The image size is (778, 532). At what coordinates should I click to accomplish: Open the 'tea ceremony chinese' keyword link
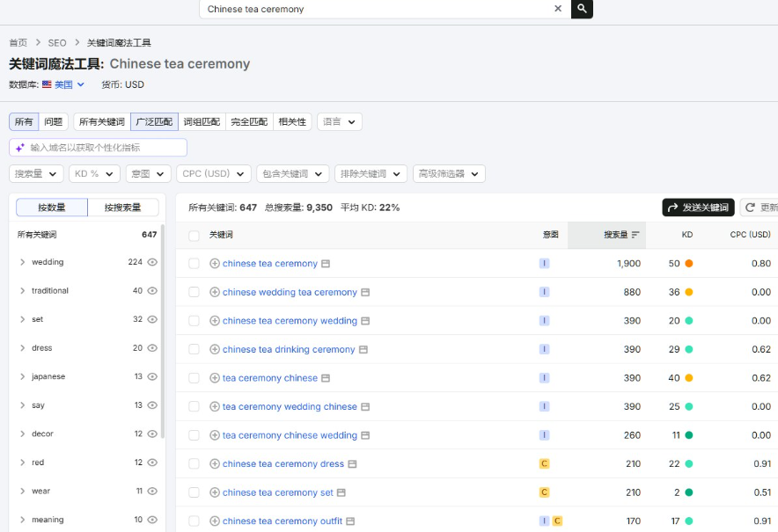pyautogui.click(x=270, y=378)
